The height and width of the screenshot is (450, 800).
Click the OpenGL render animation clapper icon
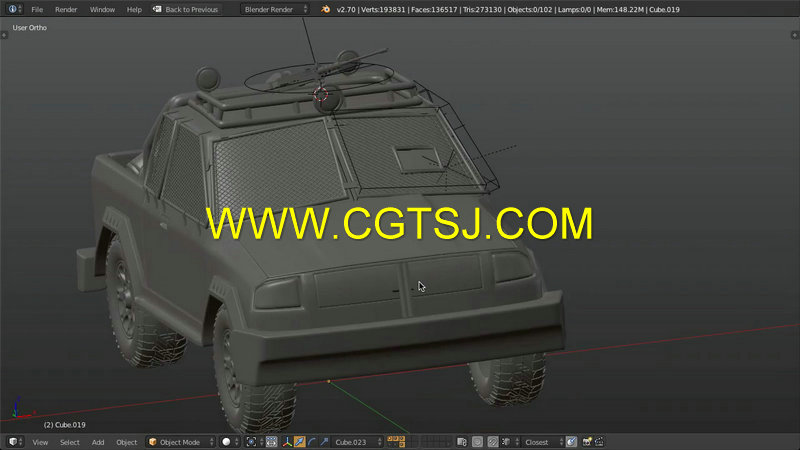point(599,442)
